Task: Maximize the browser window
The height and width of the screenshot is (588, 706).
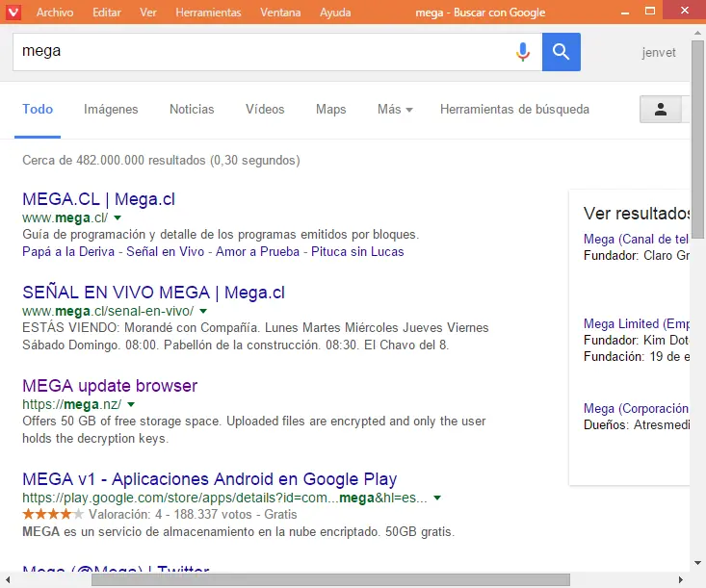Action: [650, 11]
